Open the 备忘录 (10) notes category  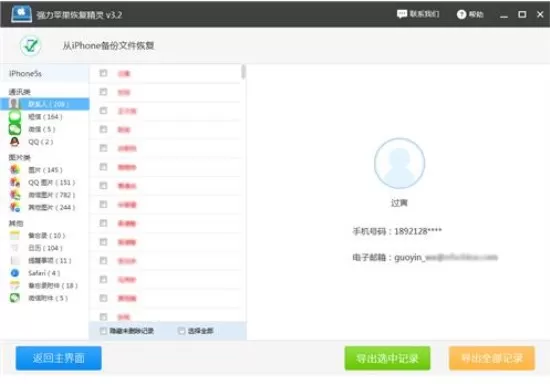pos(46,235)
